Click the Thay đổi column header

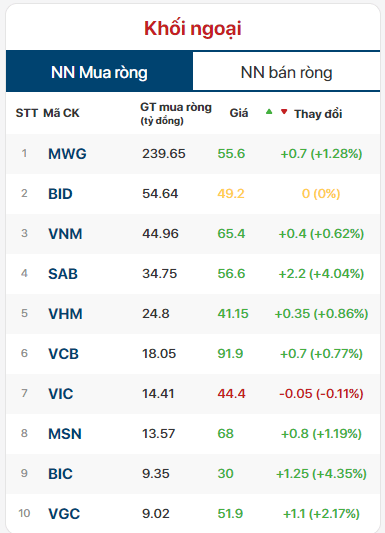click(318, 114)
